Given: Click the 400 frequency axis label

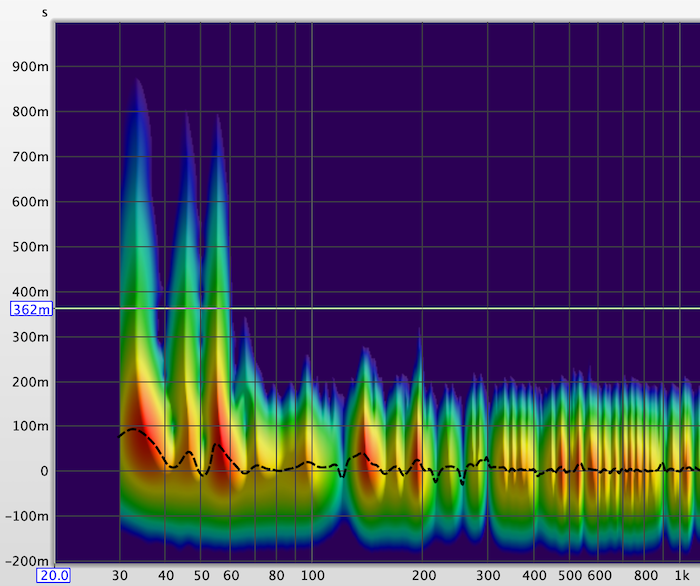Looking at the screenshot, I should pos(534,575).
